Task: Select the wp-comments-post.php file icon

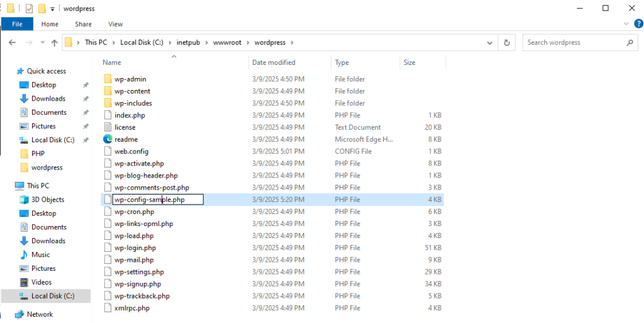Action: pyautogui.click(x=108, y=188)
